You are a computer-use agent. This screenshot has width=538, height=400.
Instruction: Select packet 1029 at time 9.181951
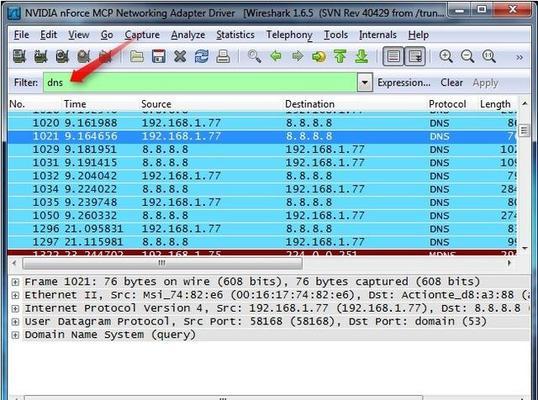(262, 149)
